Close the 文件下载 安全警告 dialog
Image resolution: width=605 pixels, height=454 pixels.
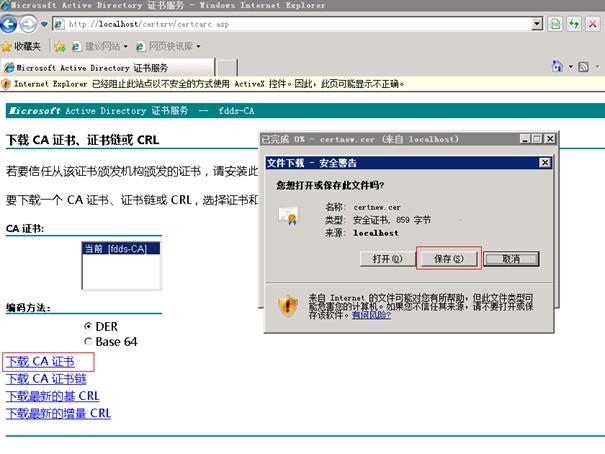(544, 163)
